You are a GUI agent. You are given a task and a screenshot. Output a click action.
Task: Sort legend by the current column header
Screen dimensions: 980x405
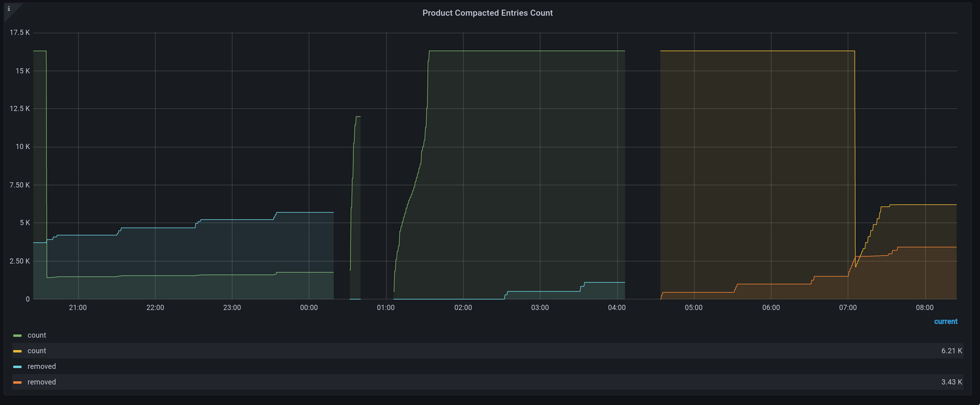[x=946, y=322]
